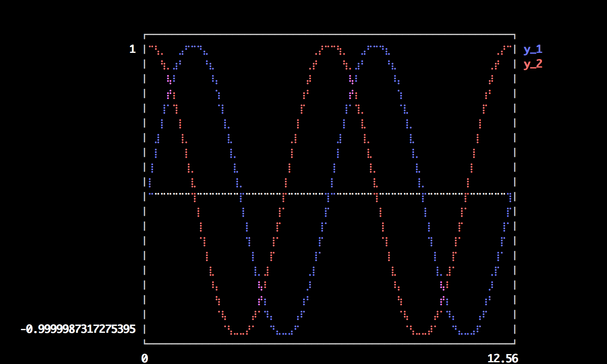Select the y-axis minimum label -0.9999987317275395
Screen dimensions: 607x364
78,329
